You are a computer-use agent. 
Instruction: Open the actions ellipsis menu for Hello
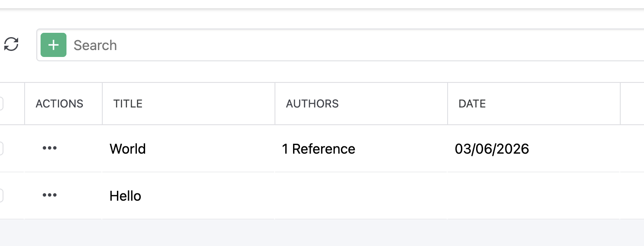(50, 196)
